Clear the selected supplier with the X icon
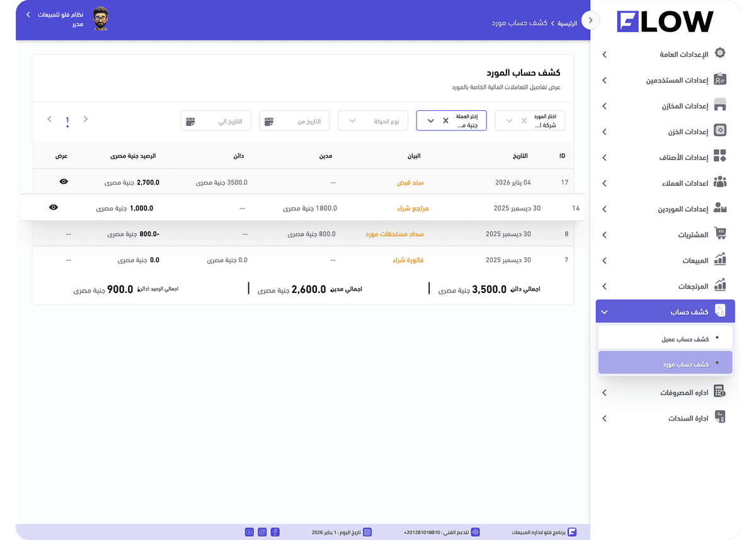756x540 pixels. (524, 121)
